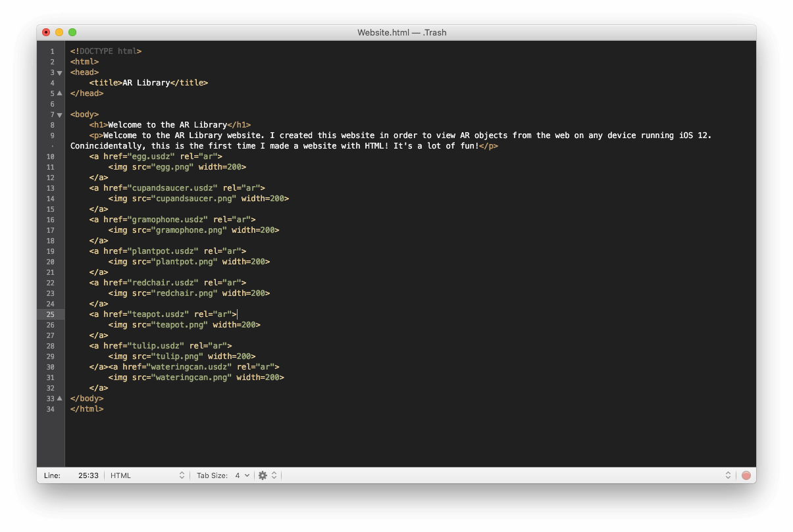
Task: Click the closing html tag on line 34
Action: (x=87, y=409)
